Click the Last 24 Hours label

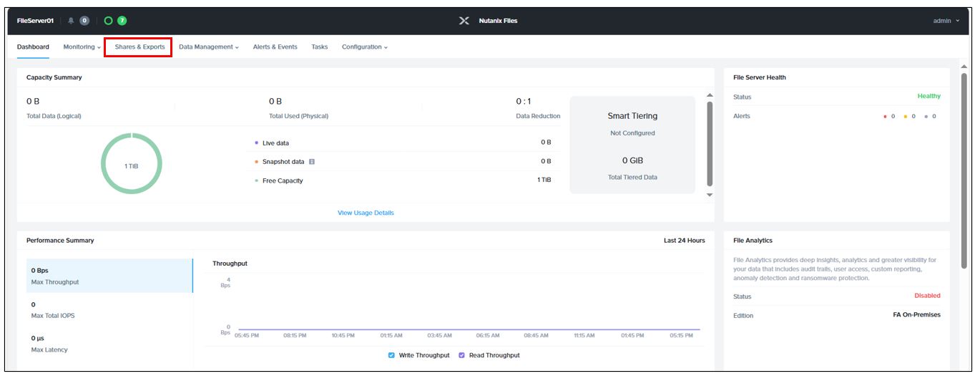[x=684, y=241]
